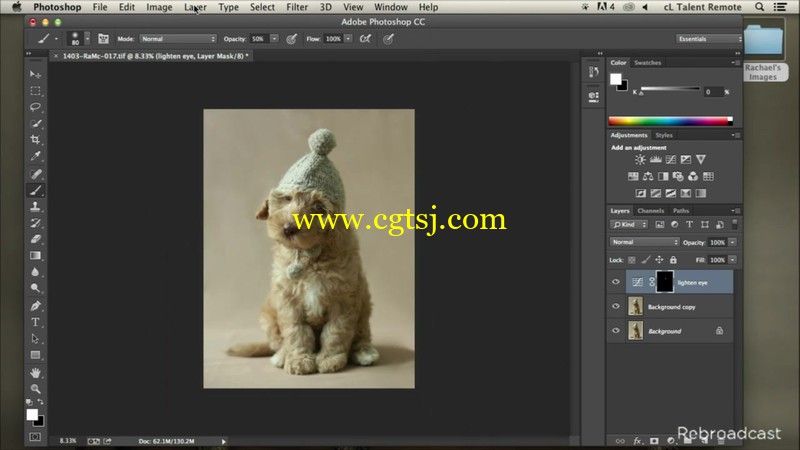
Task: Select the History Brush tool
Action: pos(35,223)
